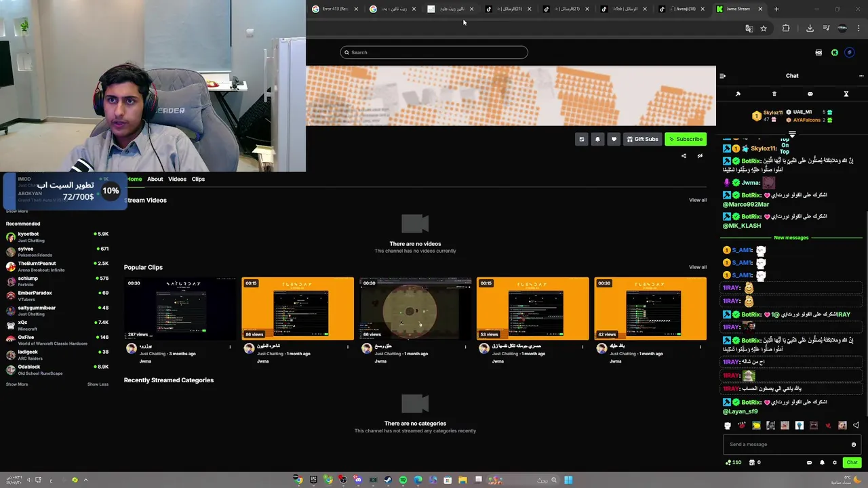The height and width of the screenshot is (488, 868).
Task: Switch to the Home channel tab
Action: 134,179
